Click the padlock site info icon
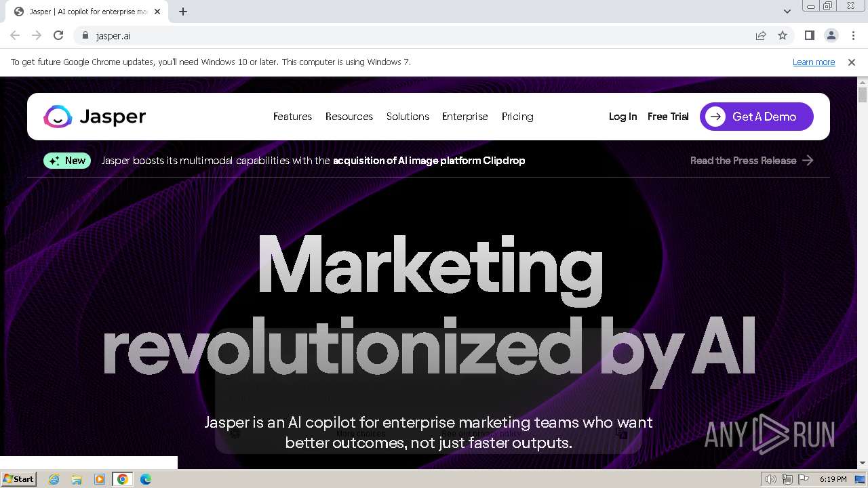868x488 pixels. click(x=85, y=36)
